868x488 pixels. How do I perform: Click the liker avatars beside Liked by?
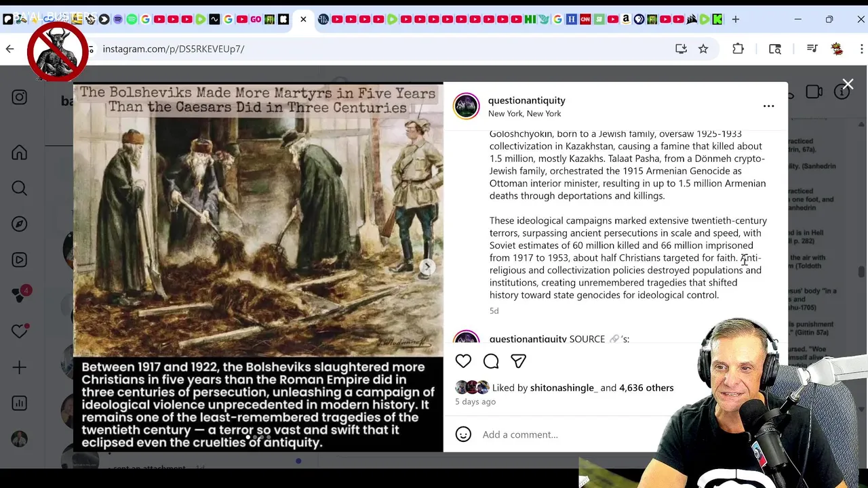(x=472, y=388)
